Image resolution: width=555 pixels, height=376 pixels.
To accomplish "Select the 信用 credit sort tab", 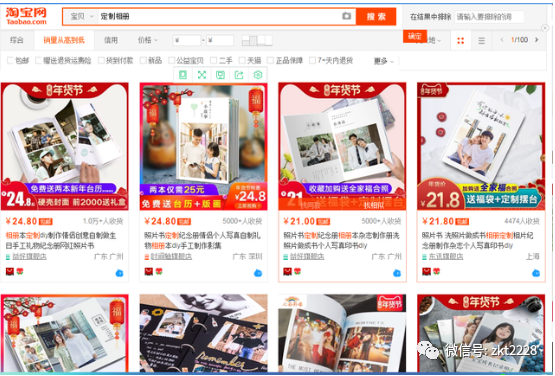I will (x=111, y=40).
